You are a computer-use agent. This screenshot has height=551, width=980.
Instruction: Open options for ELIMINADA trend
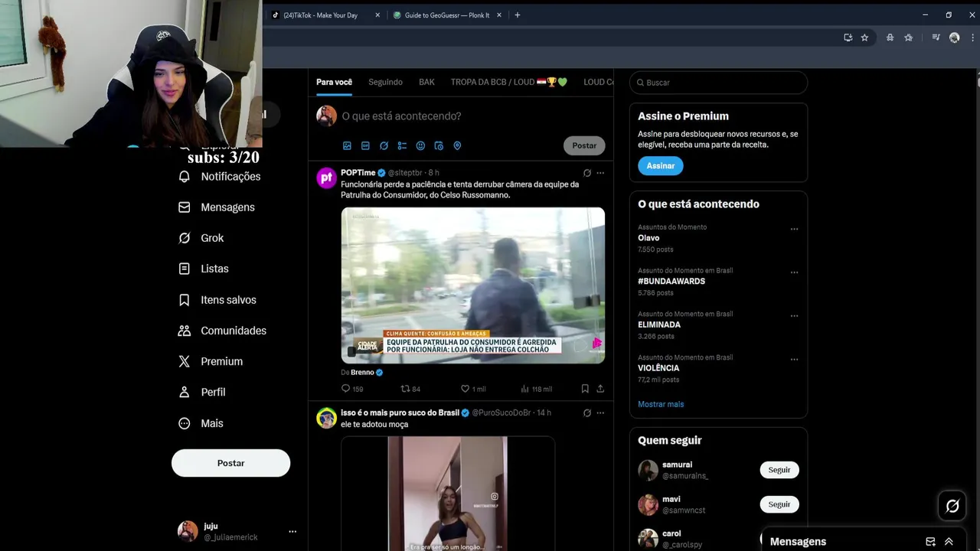tap(794, 315)
